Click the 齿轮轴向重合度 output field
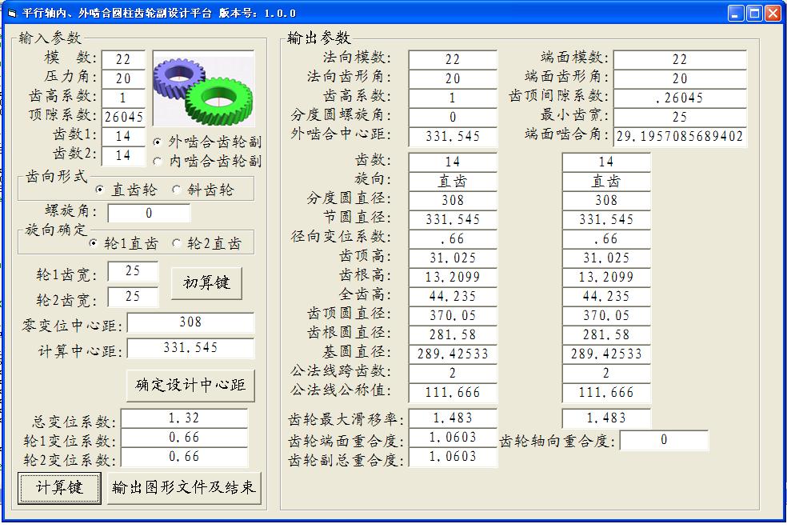787x532 pixels. tap(664, 440)
